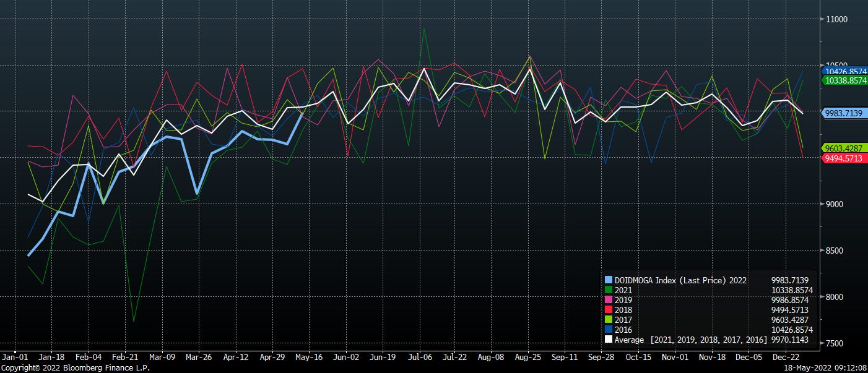This screenshot has width=868, height=373.
Task: Click the pink 2019 legend swatch
Action: (x=609, y=300)
